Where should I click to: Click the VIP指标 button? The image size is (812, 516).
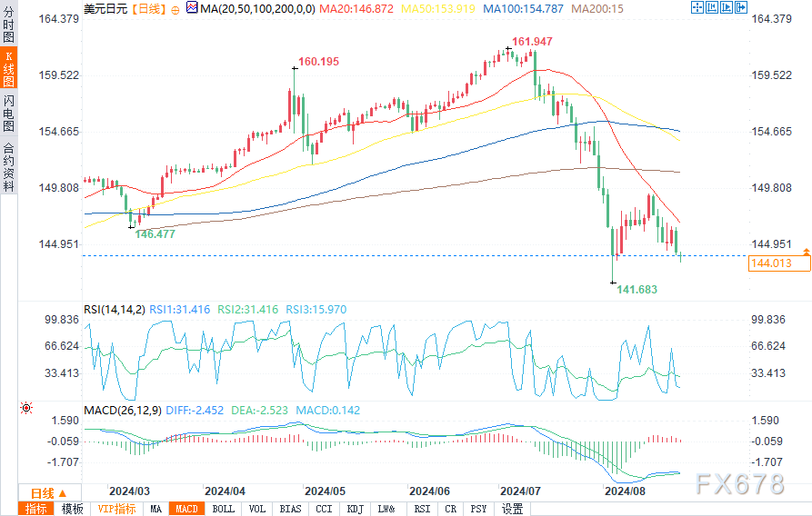click(117, 509)
